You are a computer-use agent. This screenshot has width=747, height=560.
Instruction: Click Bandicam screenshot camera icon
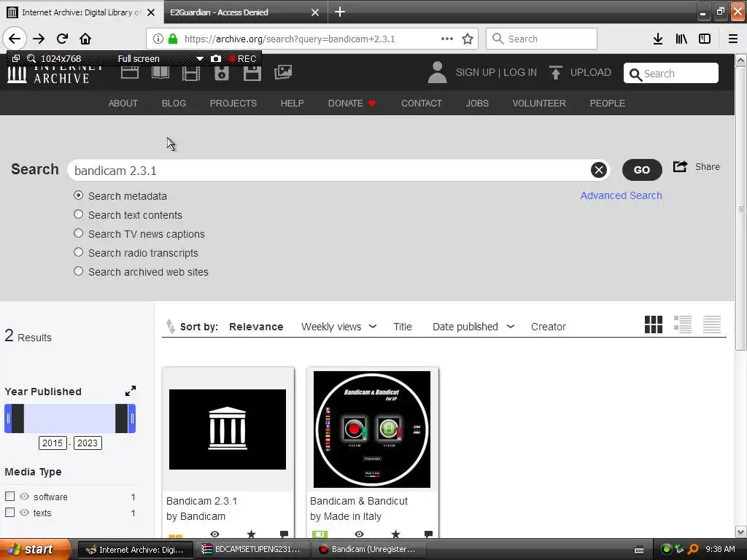pyautogui.click(x=216, y=58)
